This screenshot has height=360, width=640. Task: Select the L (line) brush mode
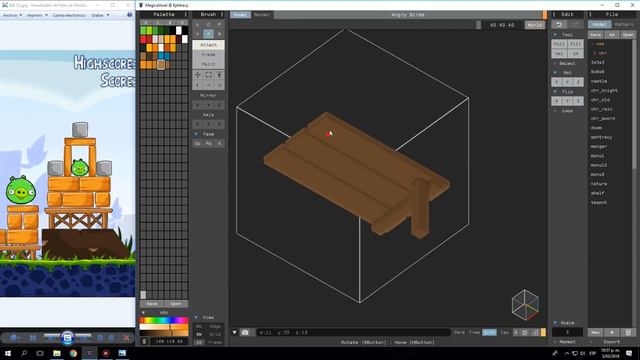[x=198, y=24]
